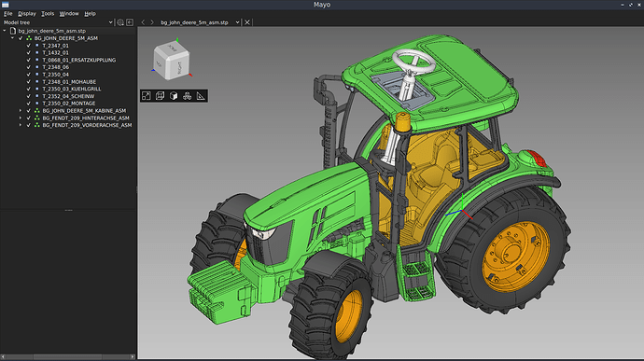
Task: Open the shaded display mode cube icon
Action: pos(174,96)
